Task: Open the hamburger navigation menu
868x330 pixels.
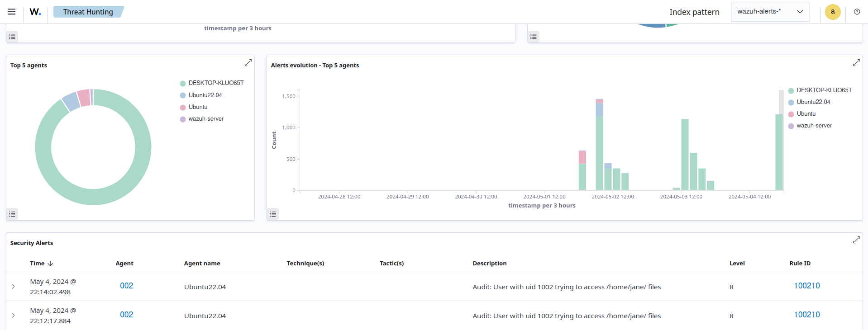Action: (x=12, y=12)
